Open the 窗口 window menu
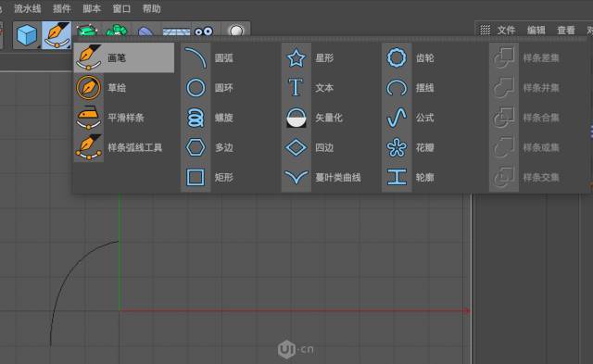Viewport: 593px width, 364px height. click(x=121, y=8)
